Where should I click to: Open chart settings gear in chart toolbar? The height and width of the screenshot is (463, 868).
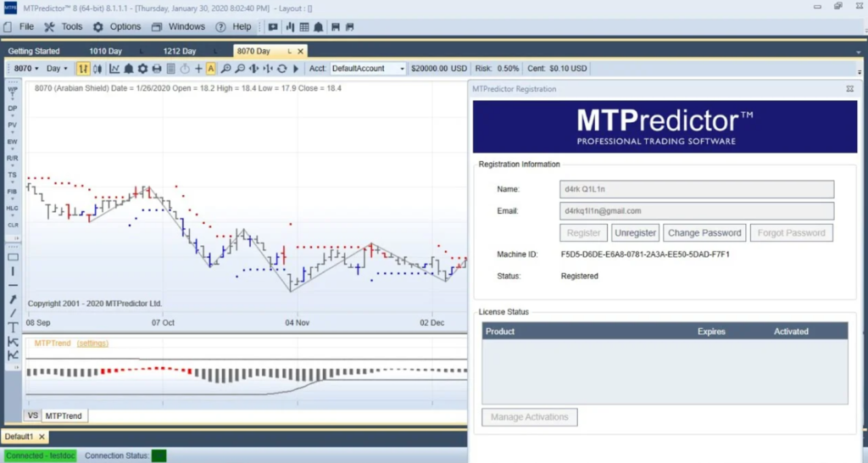(142, 69)
